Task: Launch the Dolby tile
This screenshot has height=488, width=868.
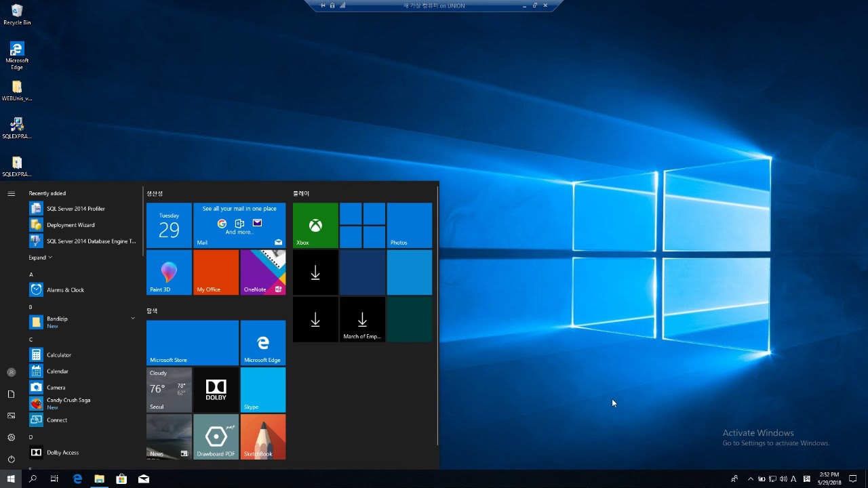Action: coord(216,390)
